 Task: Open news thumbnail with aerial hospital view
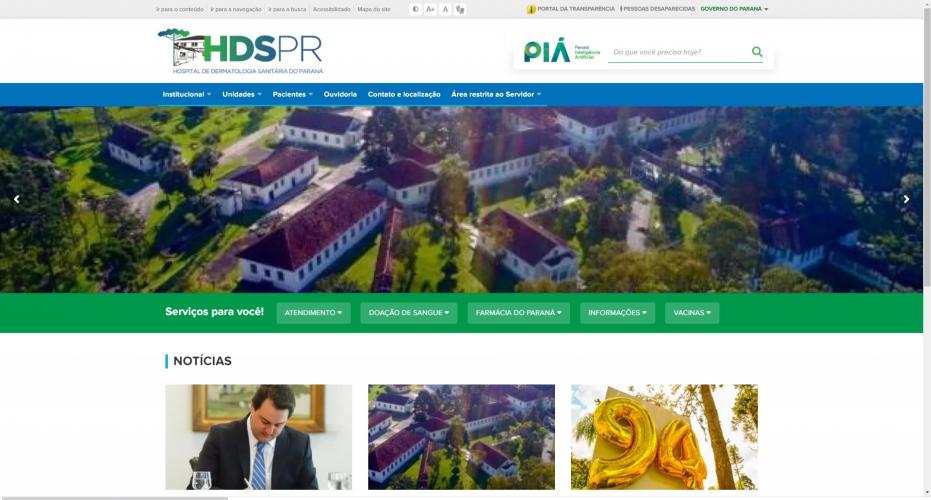461,437
